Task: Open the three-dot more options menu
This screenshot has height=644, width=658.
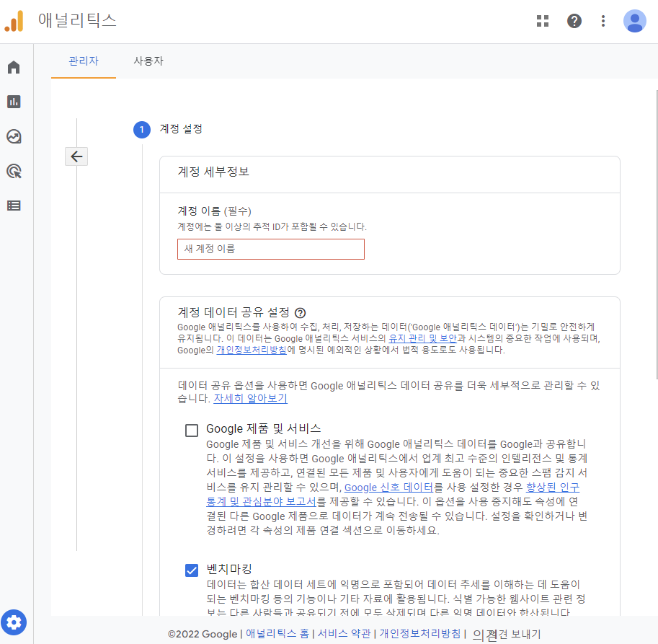Action: [603, 21]
